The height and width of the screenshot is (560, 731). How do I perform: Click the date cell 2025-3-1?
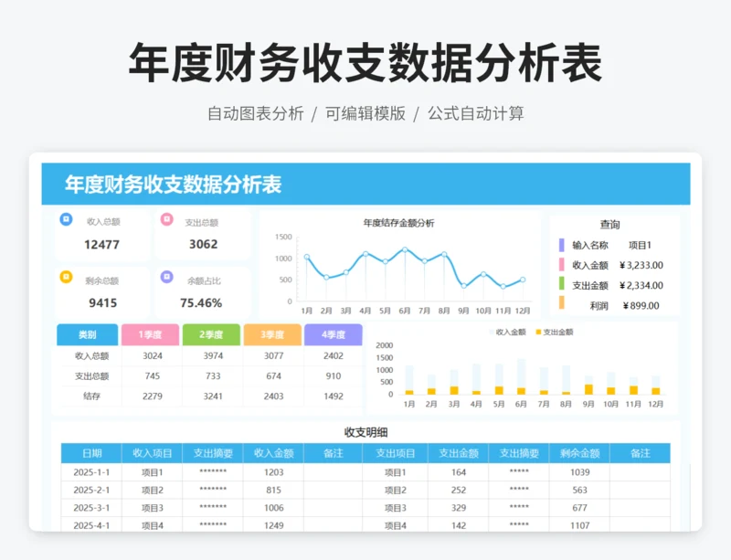[92, 508]
